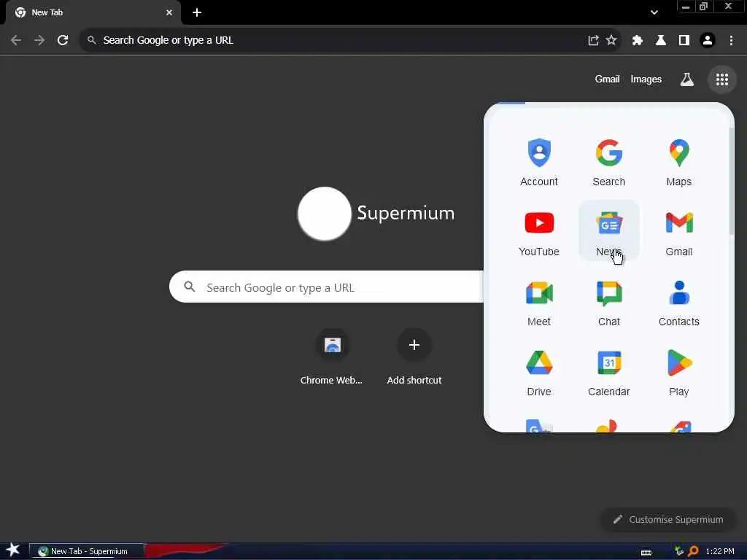Screen dimensions: 747x560
Task: Click the apps panel scrollbar
Action: [731, 181]
